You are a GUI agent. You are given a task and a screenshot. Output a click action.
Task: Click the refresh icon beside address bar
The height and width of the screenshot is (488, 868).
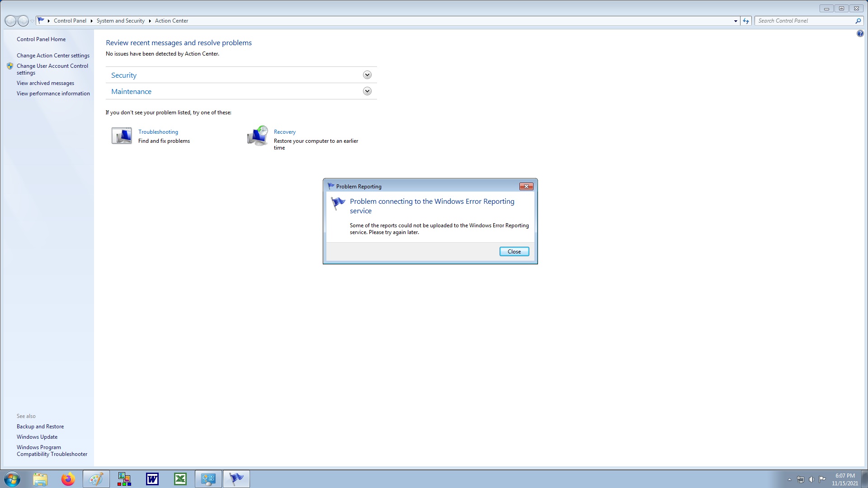tap(746, 21)
